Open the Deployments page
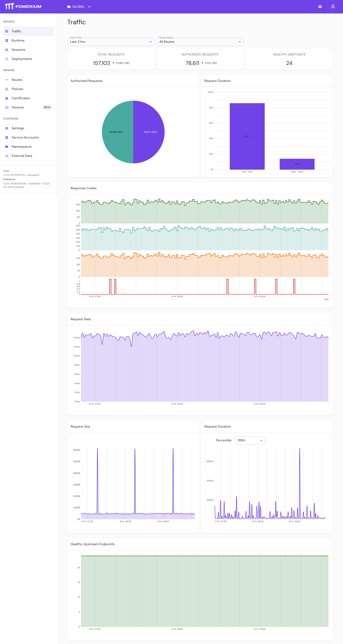Screen dimensions: 343x644 28,59
